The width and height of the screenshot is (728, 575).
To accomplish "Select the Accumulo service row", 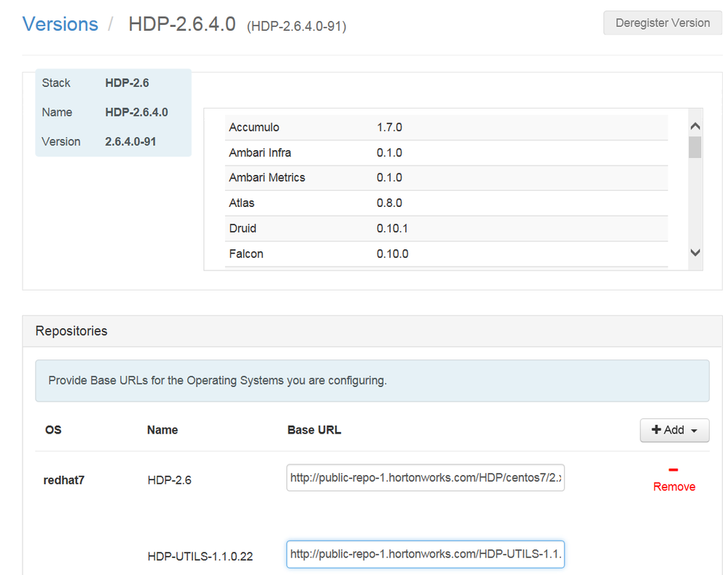I will tap(446, 128).
